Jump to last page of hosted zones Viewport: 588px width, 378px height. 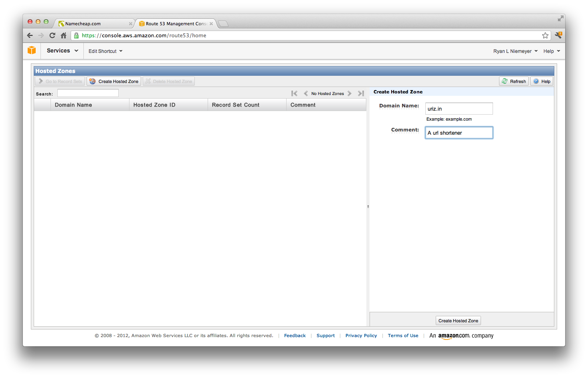tap(361, 93)
